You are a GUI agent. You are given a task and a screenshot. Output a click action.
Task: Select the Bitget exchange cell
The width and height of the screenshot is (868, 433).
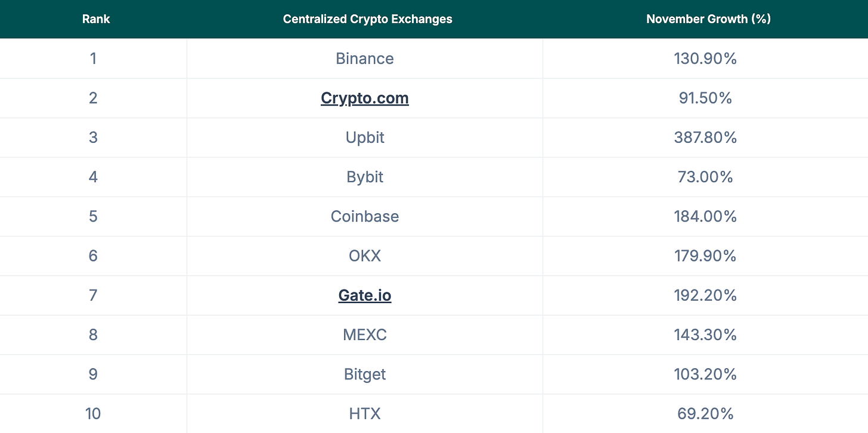pos(364,374)
